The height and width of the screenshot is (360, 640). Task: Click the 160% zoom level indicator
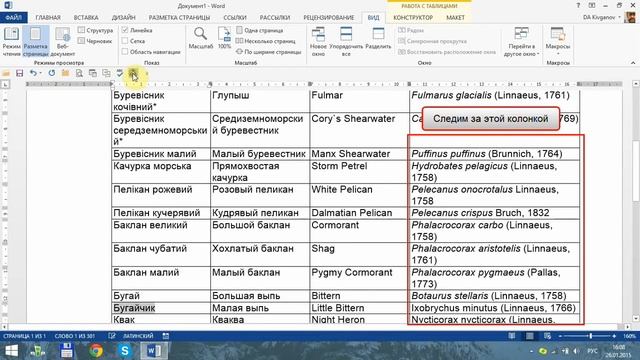629,336
